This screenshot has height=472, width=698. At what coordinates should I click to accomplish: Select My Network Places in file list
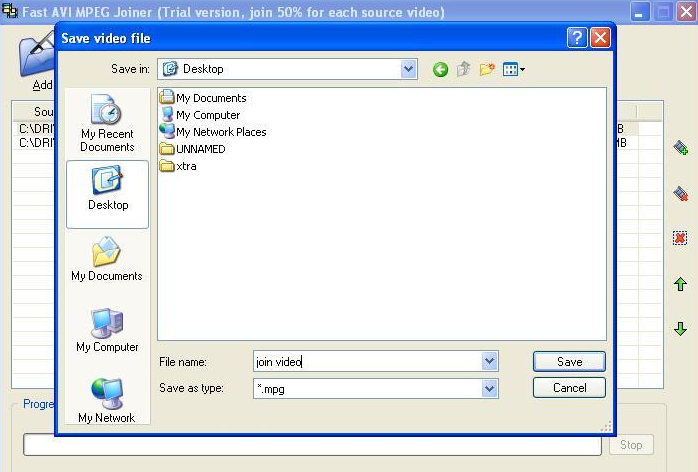(x=213, y=131)
